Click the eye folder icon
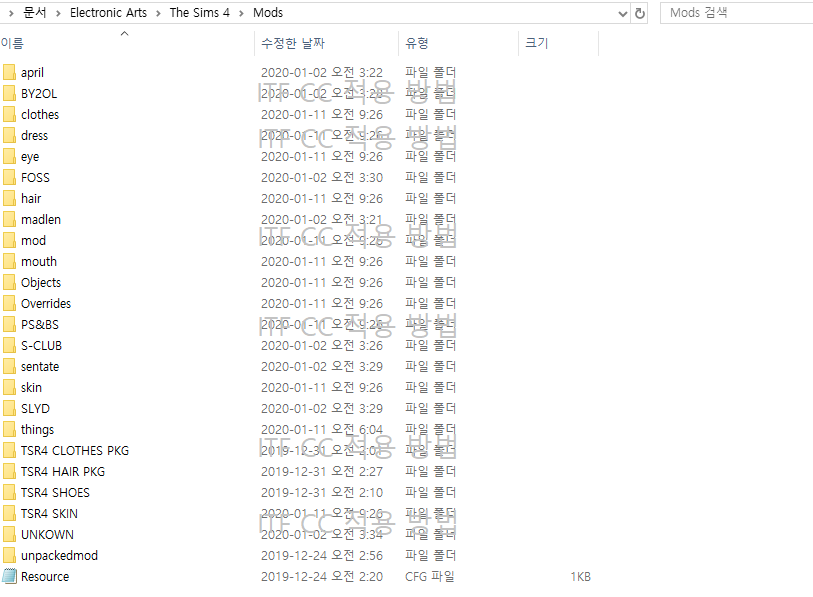 click(9, 157)
